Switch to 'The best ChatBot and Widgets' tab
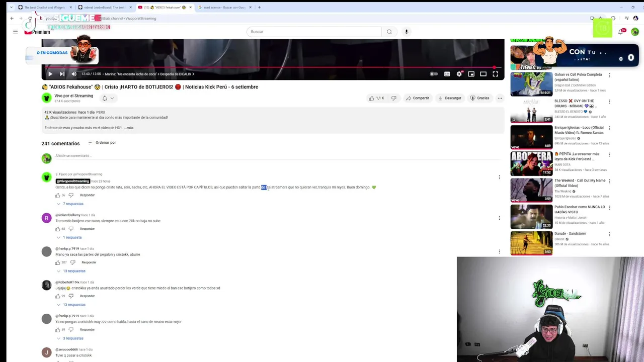Viewport: 644px width, 362px height. tap(44, 7)
